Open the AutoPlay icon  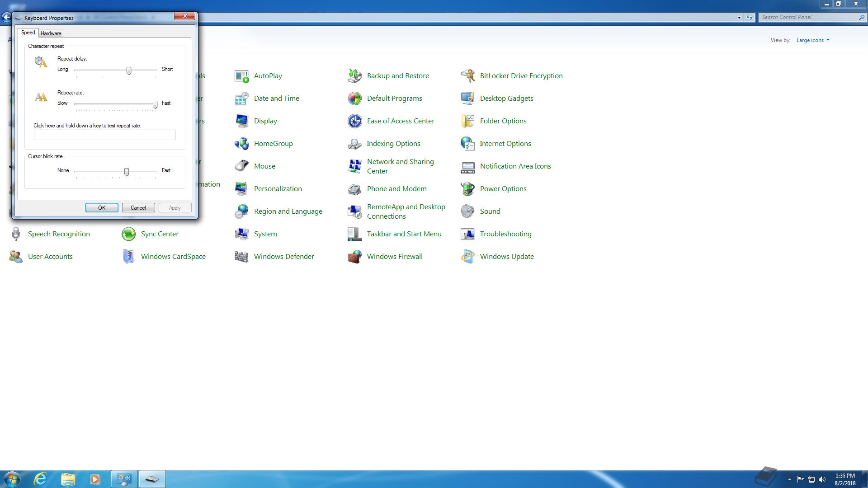coord(241,76)
